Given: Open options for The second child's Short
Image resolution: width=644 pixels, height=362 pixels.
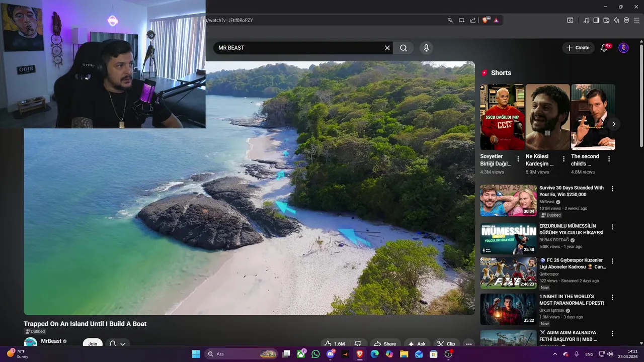Looking at the screenshot, I should [609, 159].
